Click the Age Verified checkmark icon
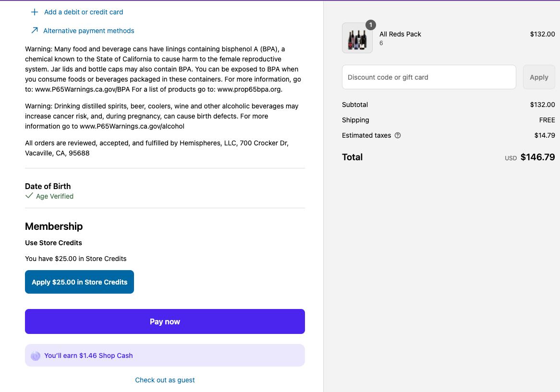Screen dimensions: 560x392 pyautogui.click(x=29, y=195)
